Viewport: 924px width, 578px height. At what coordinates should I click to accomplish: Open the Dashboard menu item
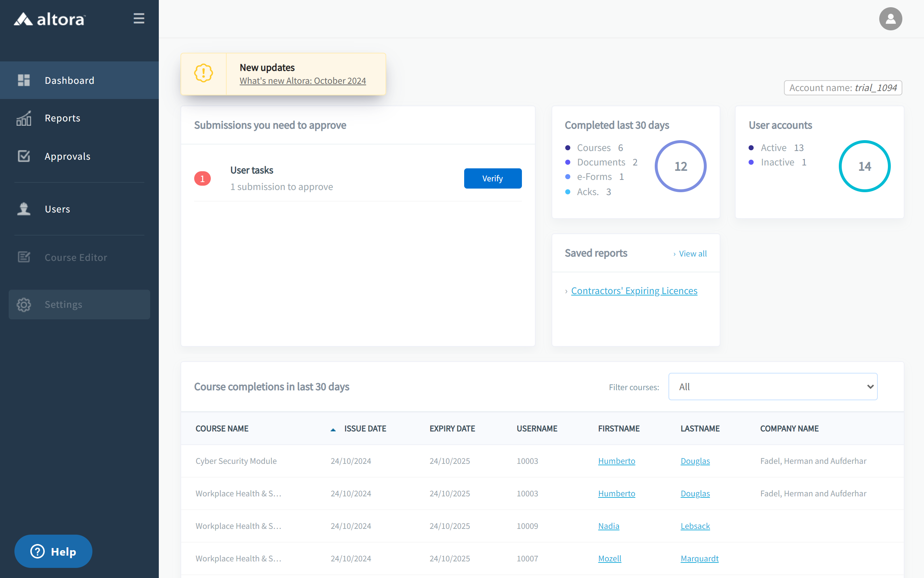coord(79,80)
